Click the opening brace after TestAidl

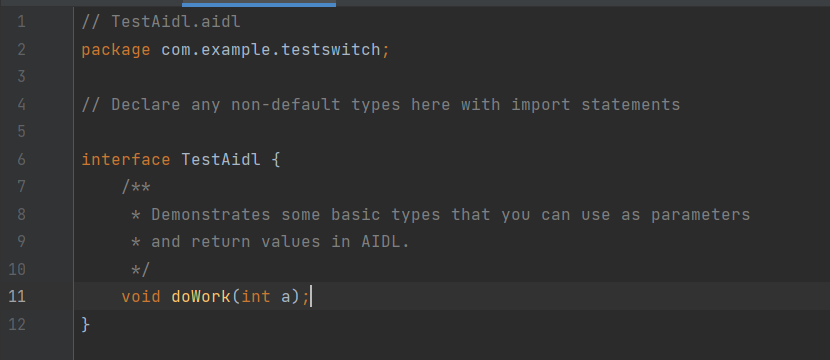point(276,160)
